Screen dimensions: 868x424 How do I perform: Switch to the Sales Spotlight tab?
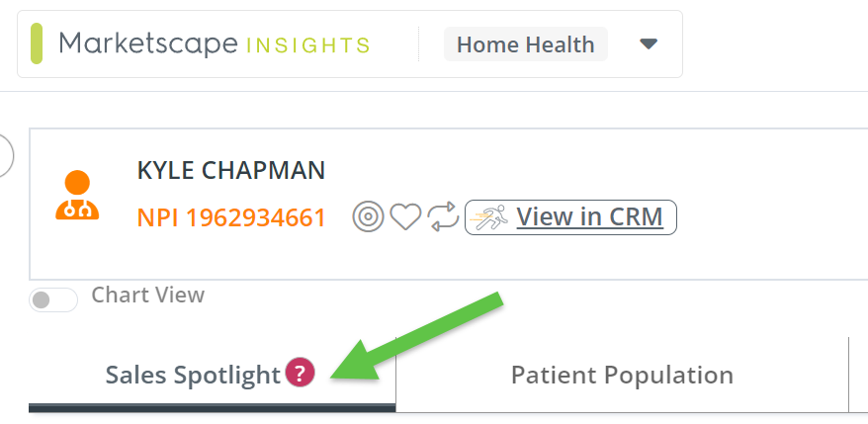click(193, 376)
